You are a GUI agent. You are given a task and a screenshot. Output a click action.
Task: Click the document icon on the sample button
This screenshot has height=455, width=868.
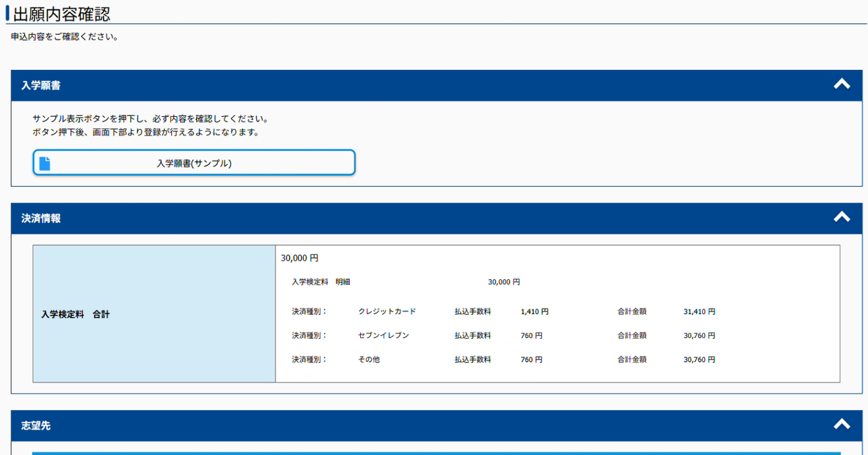[45, 163]
